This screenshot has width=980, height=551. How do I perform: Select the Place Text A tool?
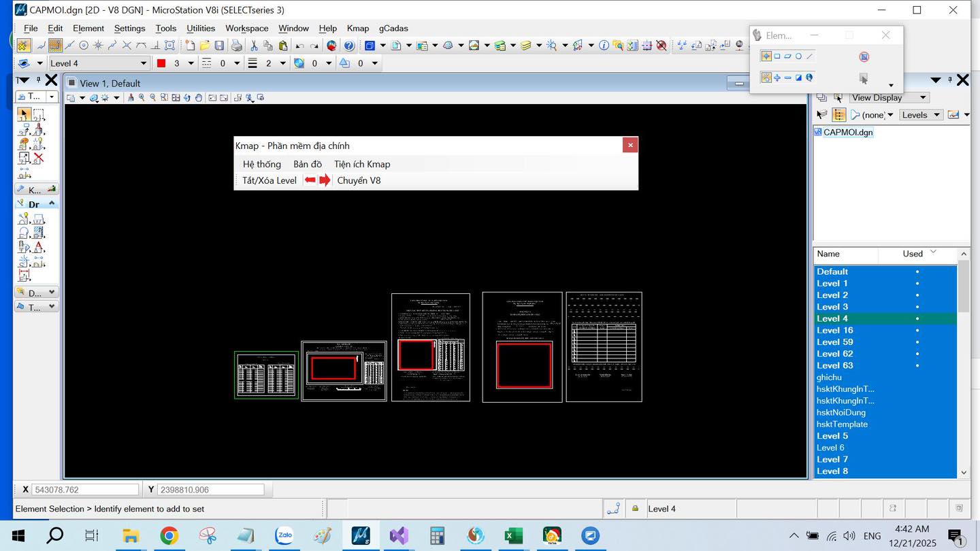click(39, 247)
